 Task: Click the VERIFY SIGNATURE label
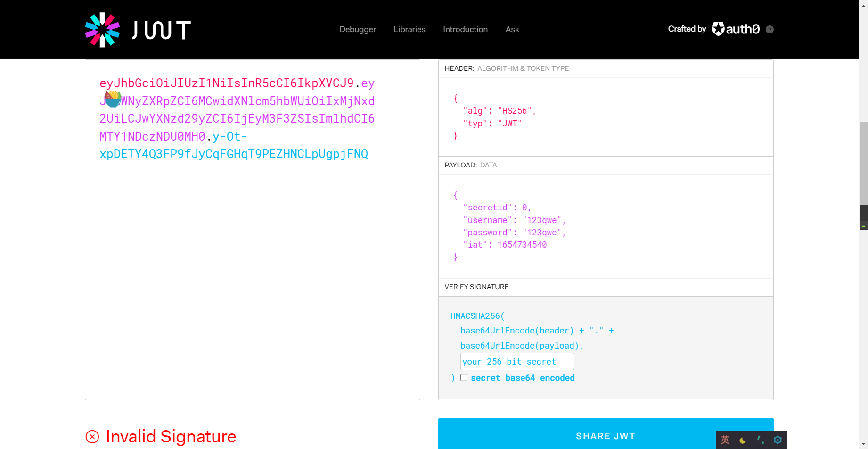(x=476, y=287)
